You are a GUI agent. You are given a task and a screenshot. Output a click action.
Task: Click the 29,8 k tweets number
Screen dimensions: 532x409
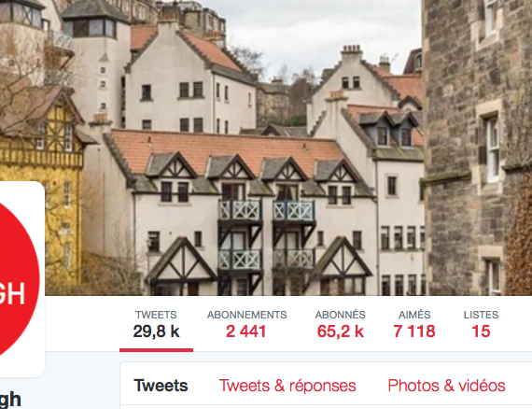[x=156, y=331]
